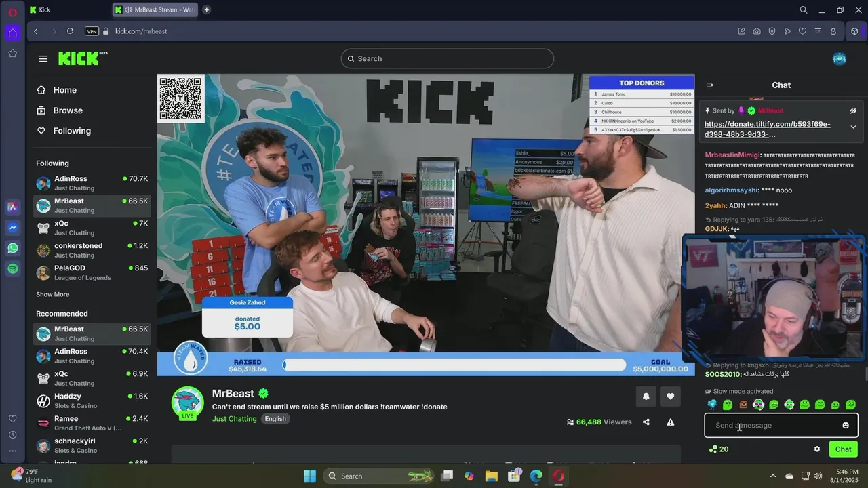Click the algorirhmsayshi username in chat

(731, 190)
